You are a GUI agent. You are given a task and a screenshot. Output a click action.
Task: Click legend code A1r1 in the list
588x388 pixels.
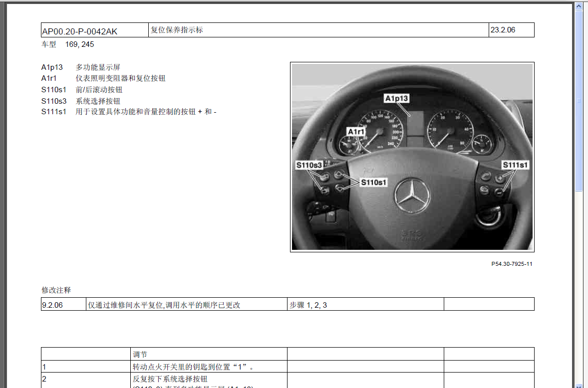49,78
